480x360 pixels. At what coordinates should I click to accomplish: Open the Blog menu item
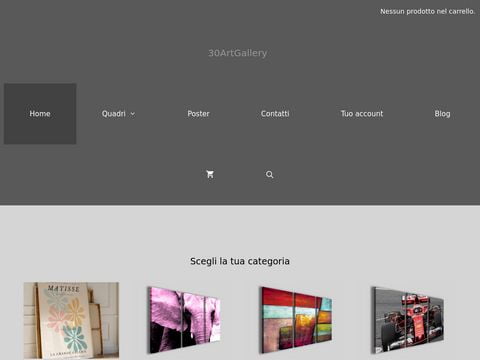point(442,114)
